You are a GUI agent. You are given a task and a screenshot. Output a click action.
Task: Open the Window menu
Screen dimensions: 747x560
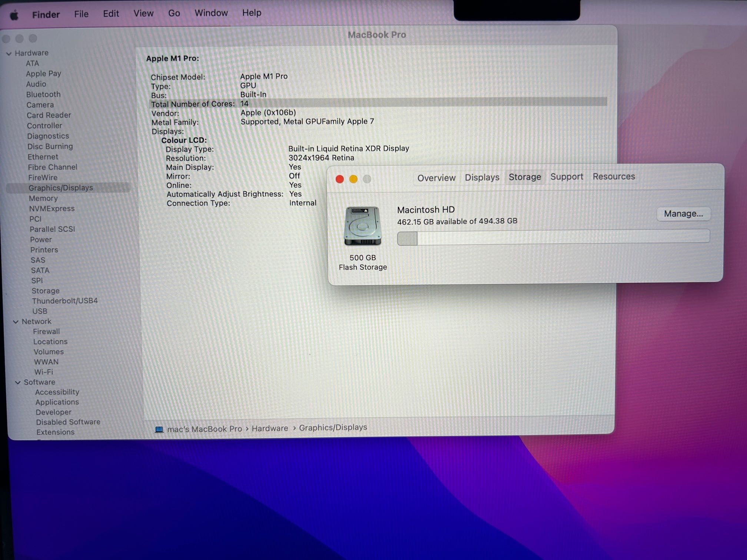coord(211,13)
